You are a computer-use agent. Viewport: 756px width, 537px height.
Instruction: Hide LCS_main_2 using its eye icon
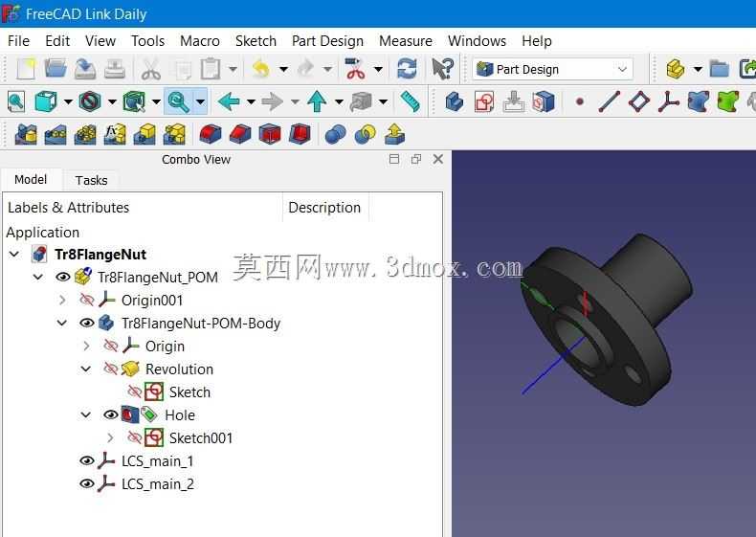[87, 484]
